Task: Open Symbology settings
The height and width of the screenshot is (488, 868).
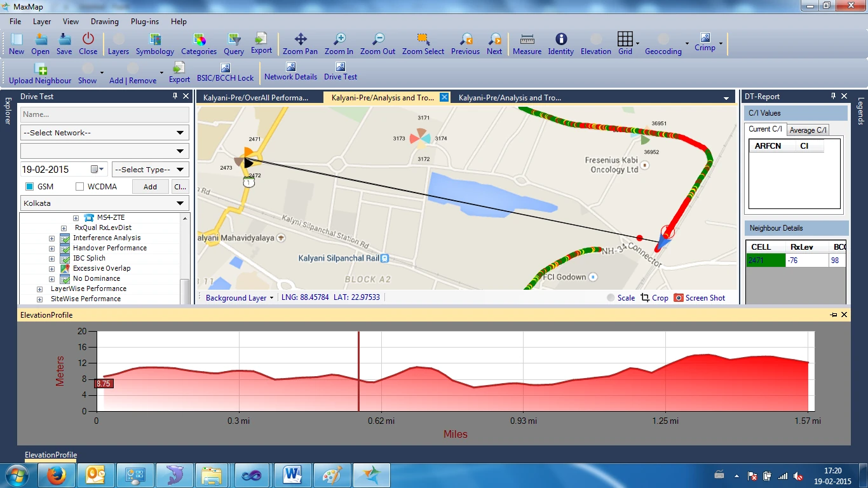Action: 154,44
